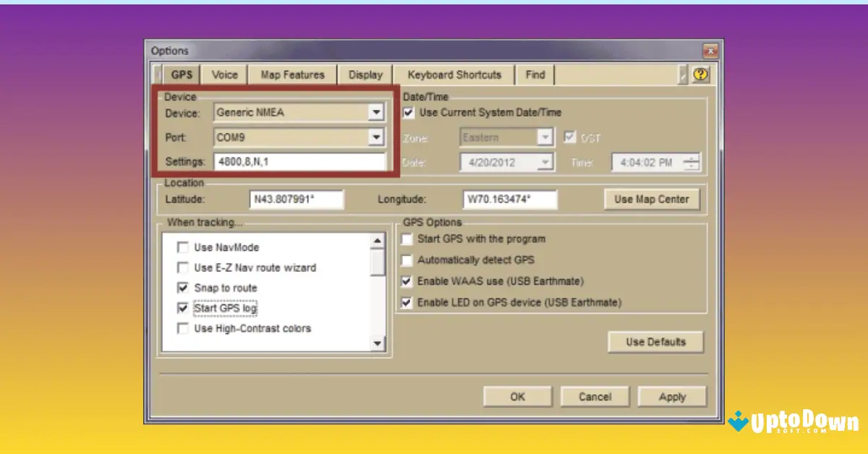Open the Keyboard Shortcuts tab

tap(453, 74)
